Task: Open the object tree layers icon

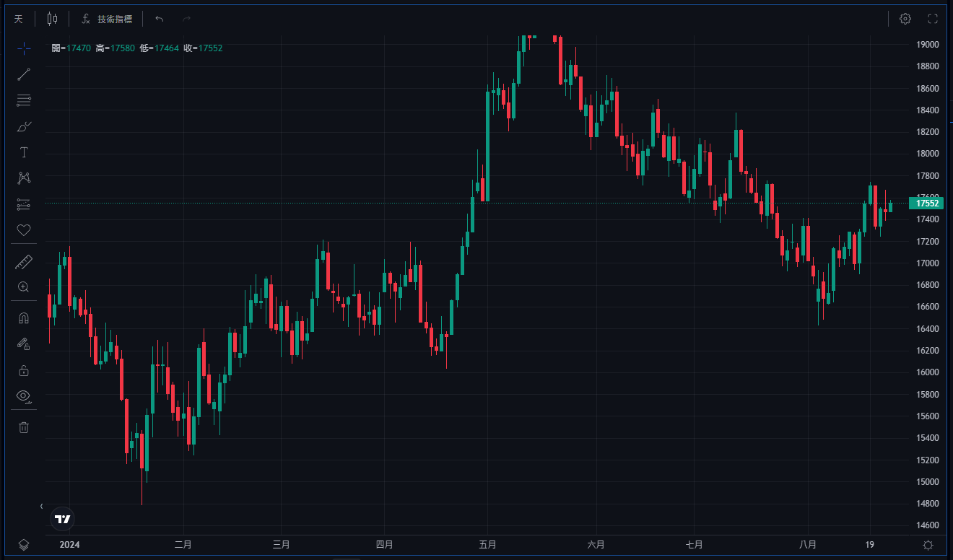Action: [x=24, y=544]
